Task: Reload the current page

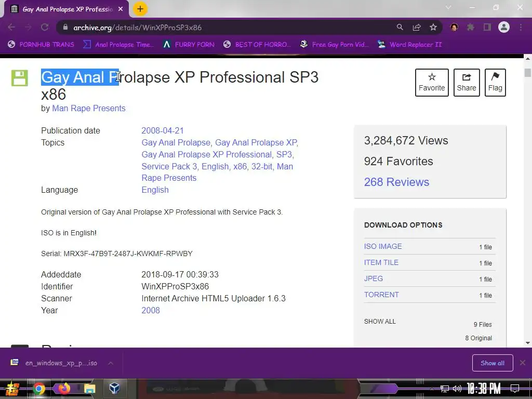Action: (45, 27)
